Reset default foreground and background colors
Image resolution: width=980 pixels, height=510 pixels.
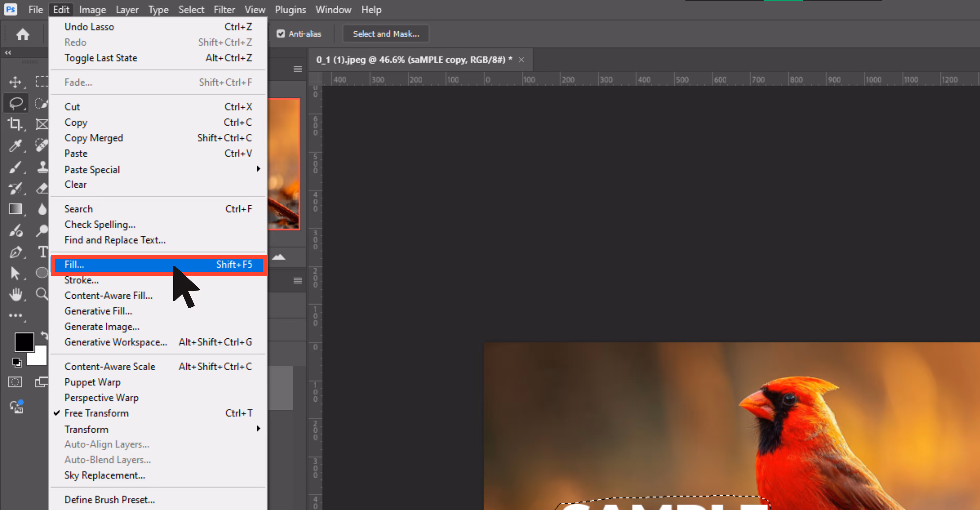click(x=16, y=362)
